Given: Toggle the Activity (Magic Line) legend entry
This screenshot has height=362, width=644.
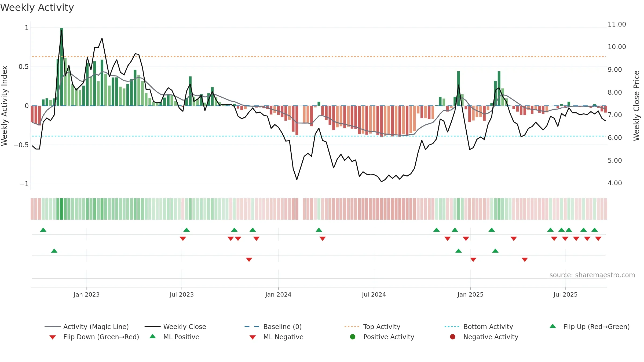Looking at the screenshot, I should click(87, 327).
